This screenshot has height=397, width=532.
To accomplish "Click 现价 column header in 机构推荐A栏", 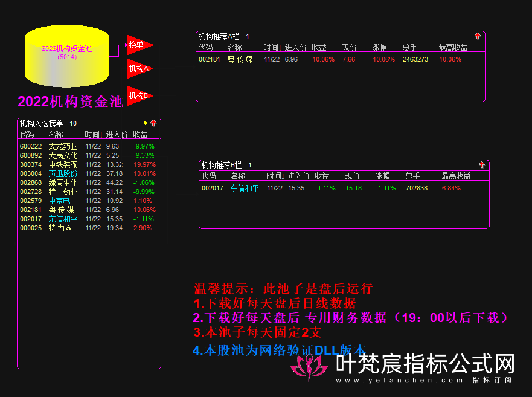I will coord(350,48).
